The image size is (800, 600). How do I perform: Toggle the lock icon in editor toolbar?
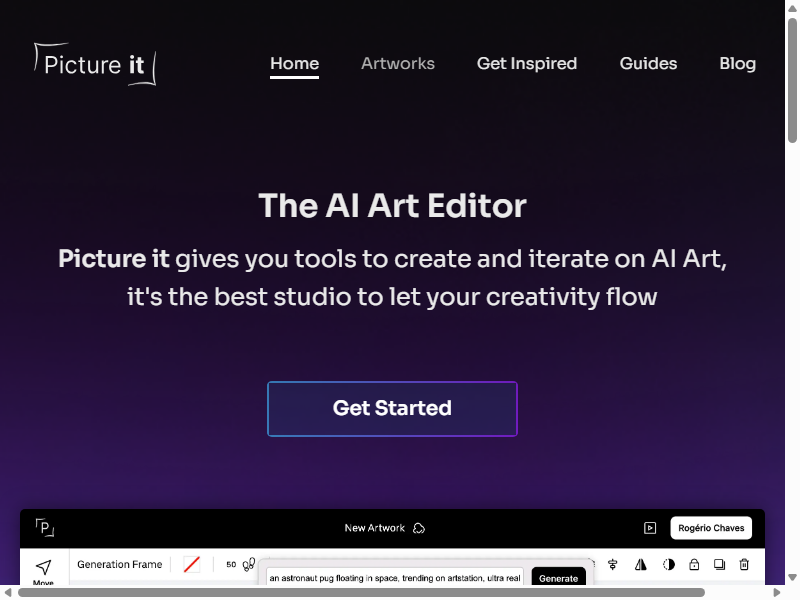click(694, 564)
